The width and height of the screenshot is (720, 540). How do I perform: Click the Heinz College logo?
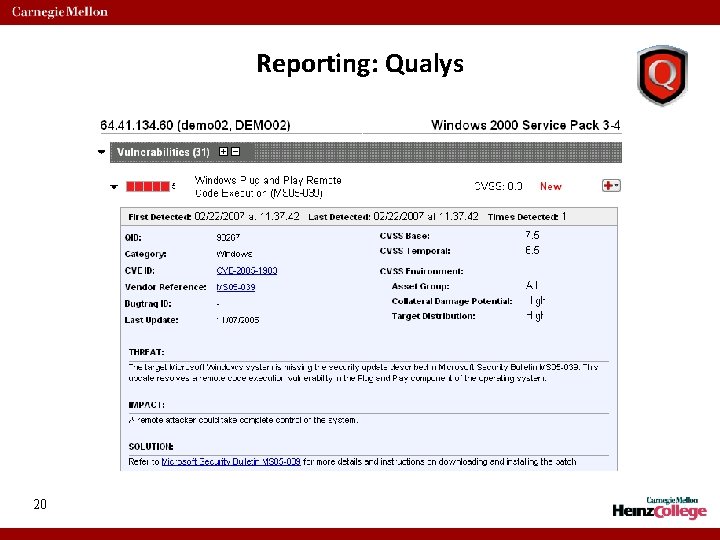pos(659,508)
